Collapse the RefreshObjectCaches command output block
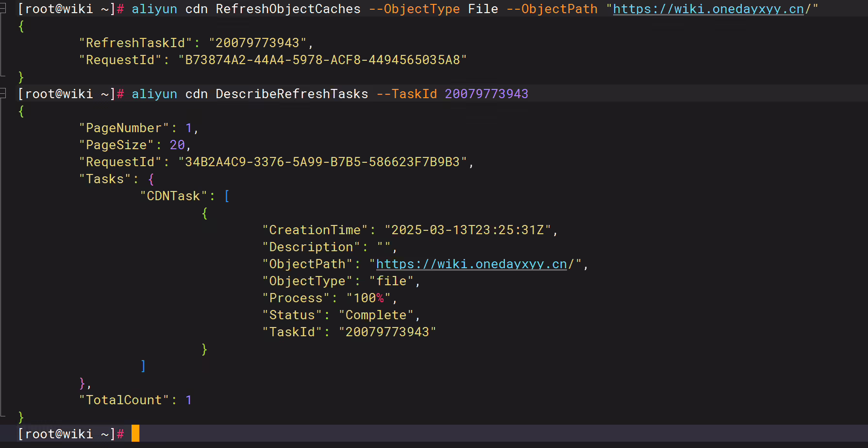Viewport: 868px width, 448px height. (3, 9)
